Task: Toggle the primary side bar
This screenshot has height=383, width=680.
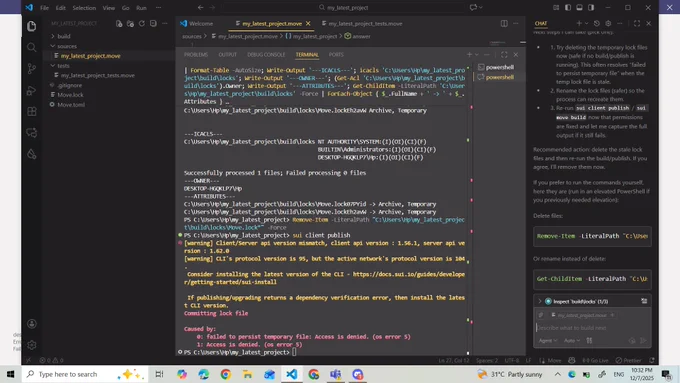Action: click(x=568, y=7)
